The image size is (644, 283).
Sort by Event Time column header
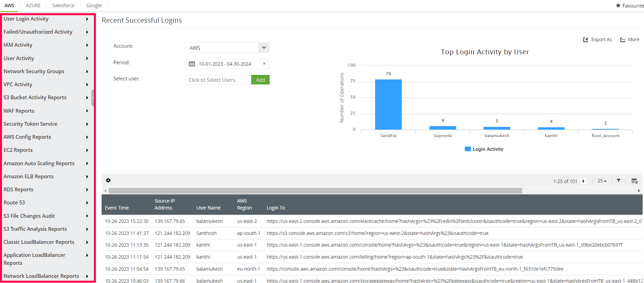117,208
